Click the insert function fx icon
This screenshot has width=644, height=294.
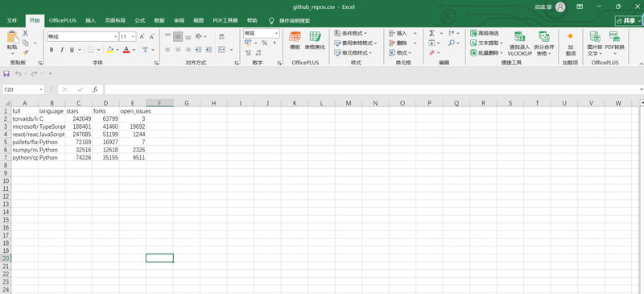[x=95, y=89]
